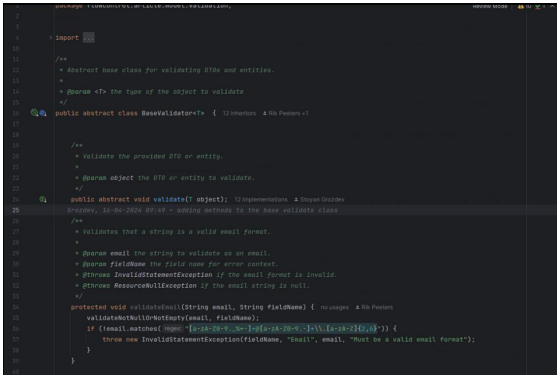Click the implemented-method gutter icon beside validate
The width and height of the screenshot is (559, 380).
click(x=43, y=200)
